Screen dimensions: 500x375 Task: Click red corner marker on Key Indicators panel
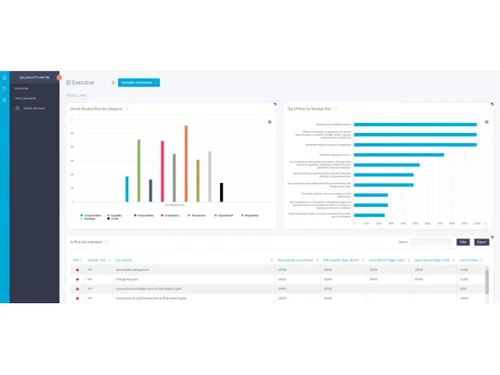click(x=492, y=237)
